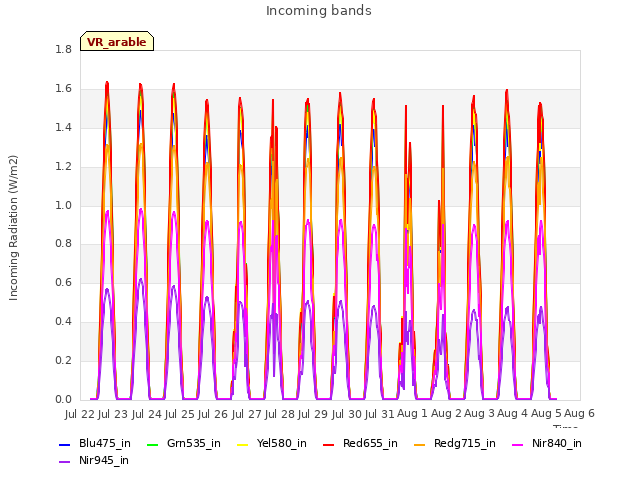Click the red Red655_in legend color marker
640x480 pixels.
329,444
